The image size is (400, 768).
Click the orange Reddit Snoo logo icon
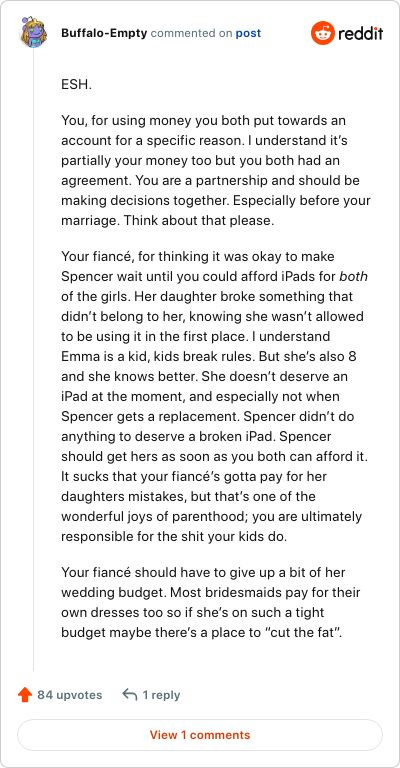click(x=322, y=33)
